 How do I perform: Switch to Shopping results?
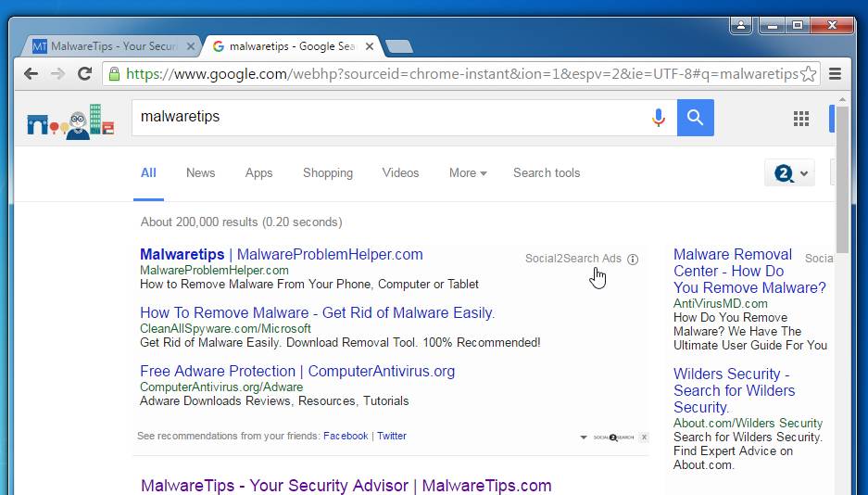pyautogui.click(x=328, y=172)
